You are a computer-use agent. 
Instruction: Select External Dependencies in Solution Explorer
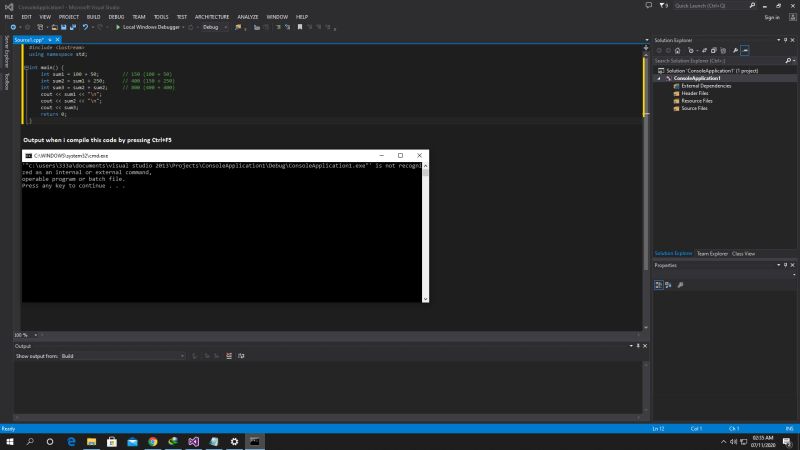tap(706, 86)
